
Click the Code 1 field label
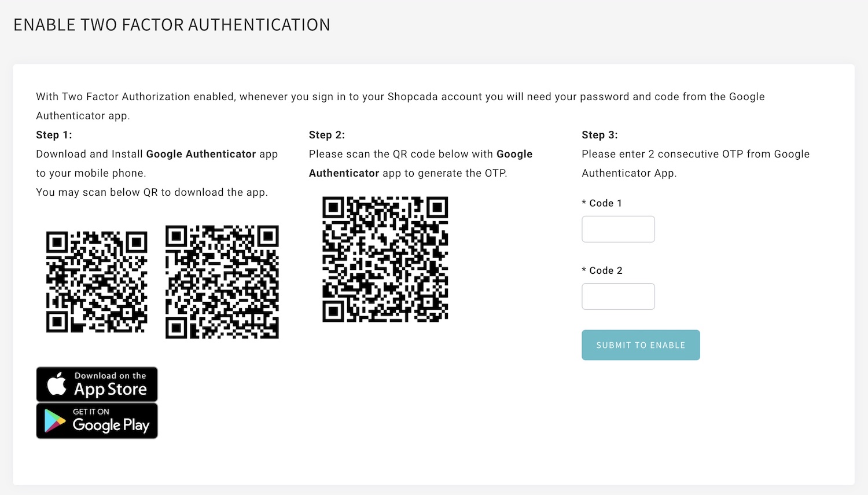coord(602,203)
